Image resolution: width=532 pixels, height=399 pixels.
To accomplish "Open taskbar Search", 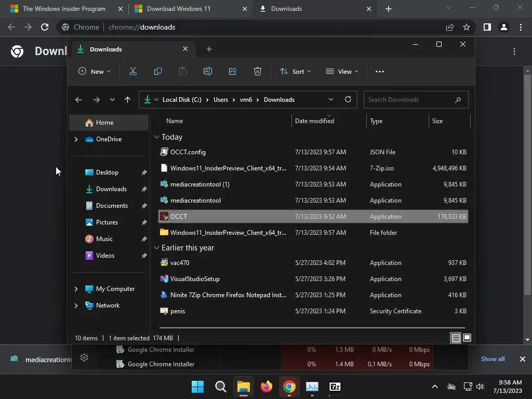I will (220, 387).
